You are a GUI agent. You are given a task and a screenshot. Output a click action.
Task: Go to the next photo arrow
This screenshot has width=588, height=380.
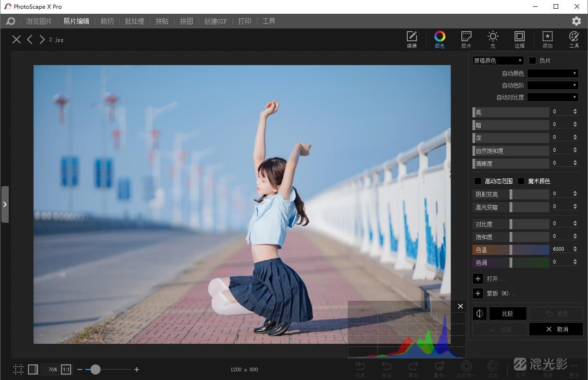[42, 39]
